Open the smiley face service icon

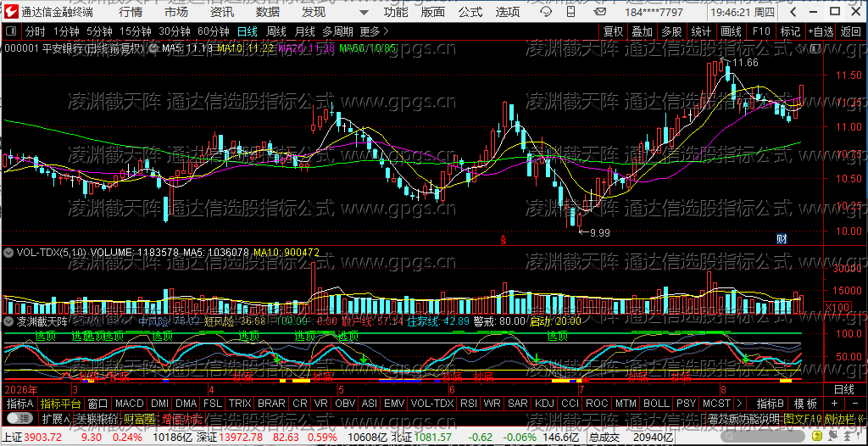[x=546, y=12]
